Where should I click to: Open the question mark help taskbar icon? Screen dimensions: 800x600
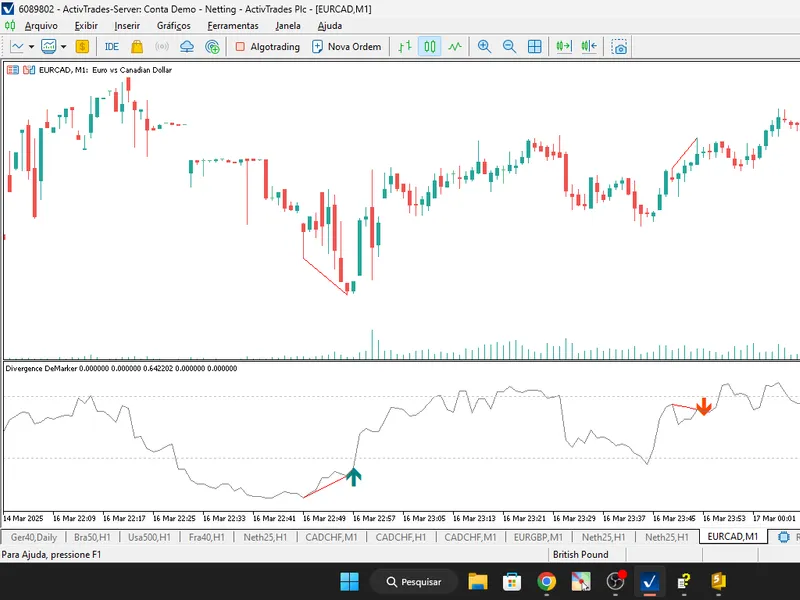point(684,582)
